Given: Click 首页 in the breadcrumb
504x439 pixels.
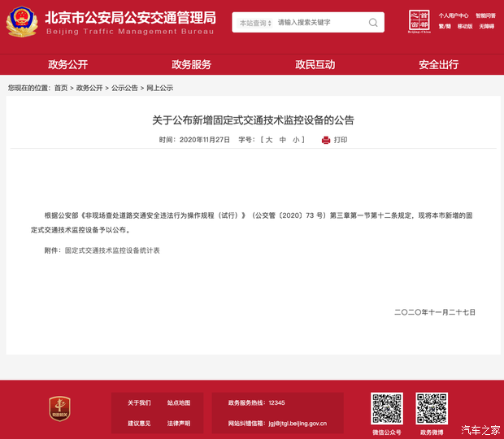Looking at the screenshot, I should [61, 88].
